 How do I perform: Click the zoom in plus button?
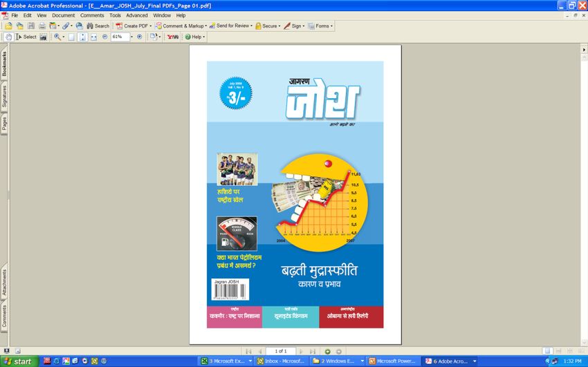coord(140,37)
